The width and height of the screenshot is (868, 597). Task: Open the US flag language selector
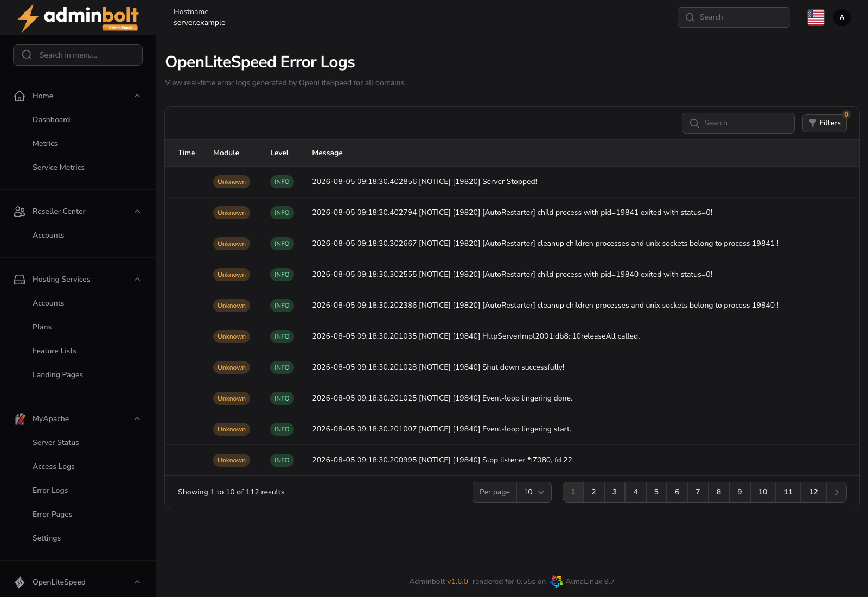click(816, 17)
